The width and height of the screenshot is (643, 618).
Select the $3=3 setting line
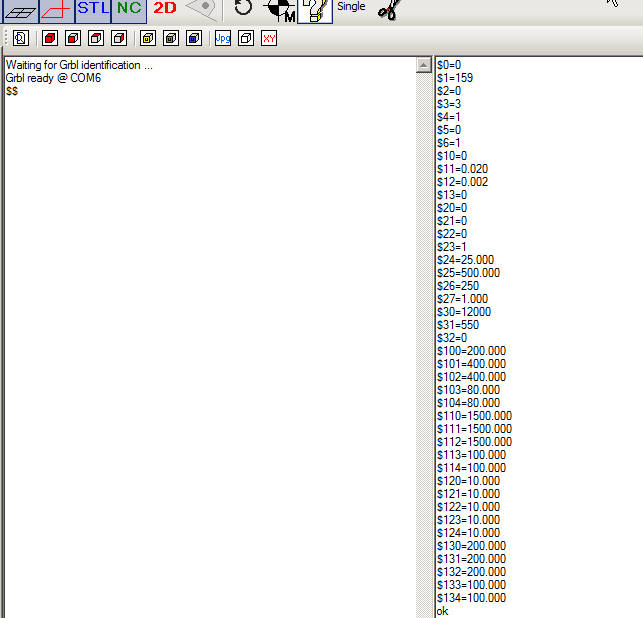click(449, 104)
